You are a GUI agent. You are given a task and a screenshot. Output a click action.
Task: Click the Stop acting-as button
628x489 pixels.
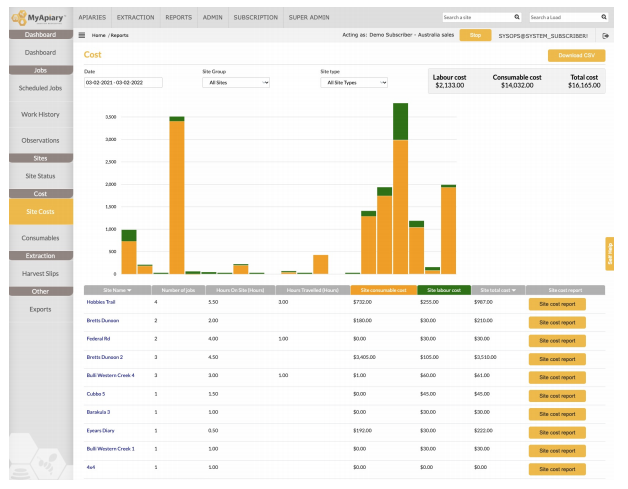pos(475,35)
